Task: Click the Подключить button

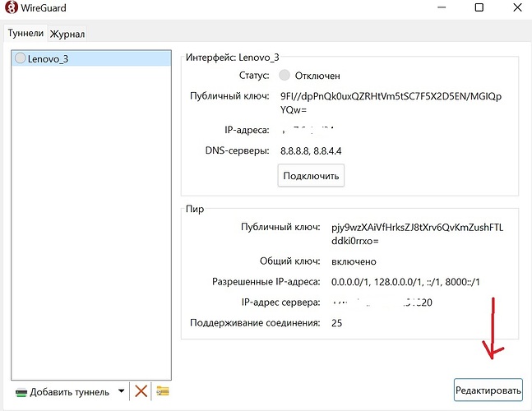Action: 311,176
